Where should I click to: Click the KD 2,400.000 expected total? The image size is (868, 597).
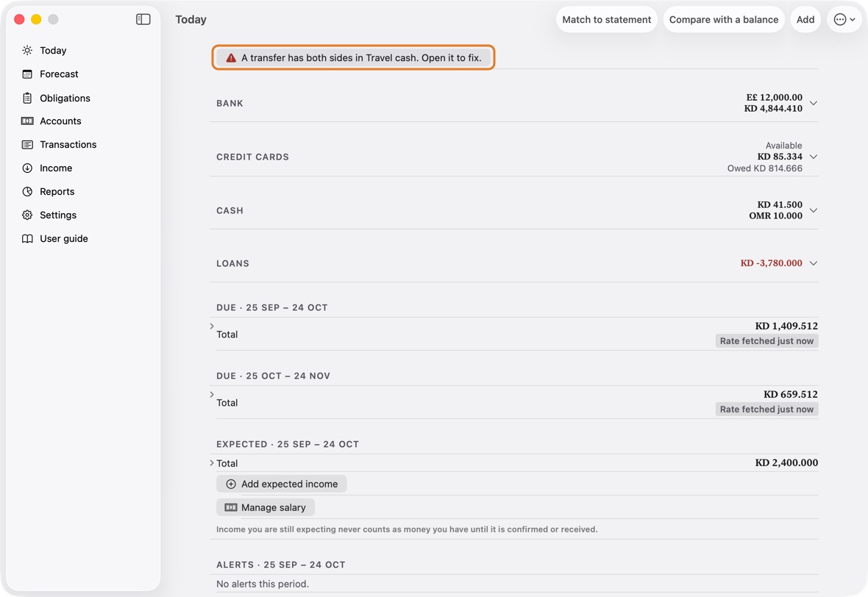(786, 462)
